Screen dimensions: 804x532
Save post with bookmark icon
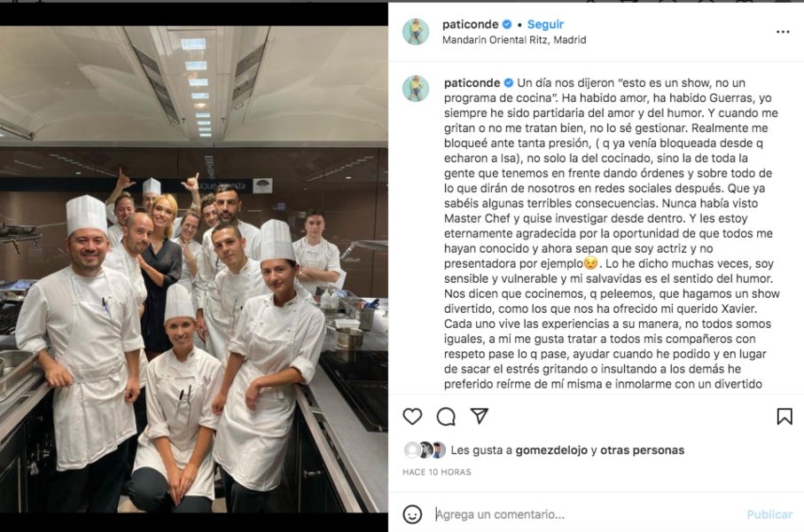pos(784,416)
